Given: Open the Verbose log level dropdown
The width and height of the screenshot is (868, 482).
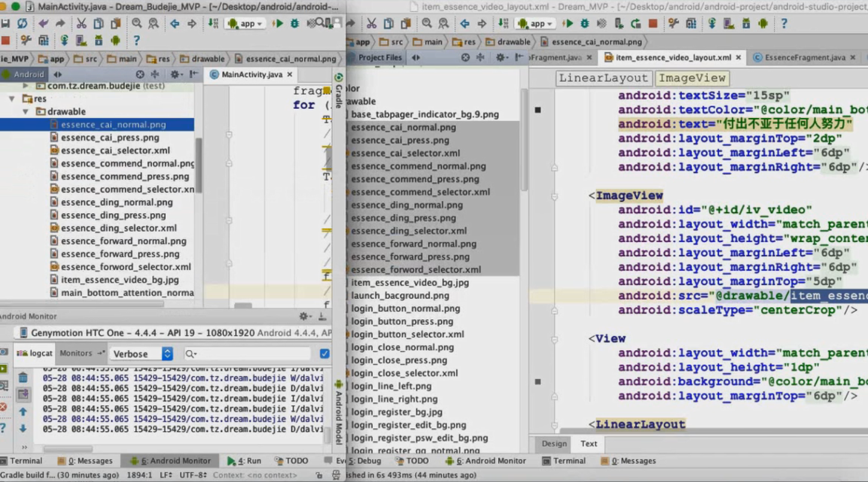Looking at the screenshot, I should (x=142, y=353).
